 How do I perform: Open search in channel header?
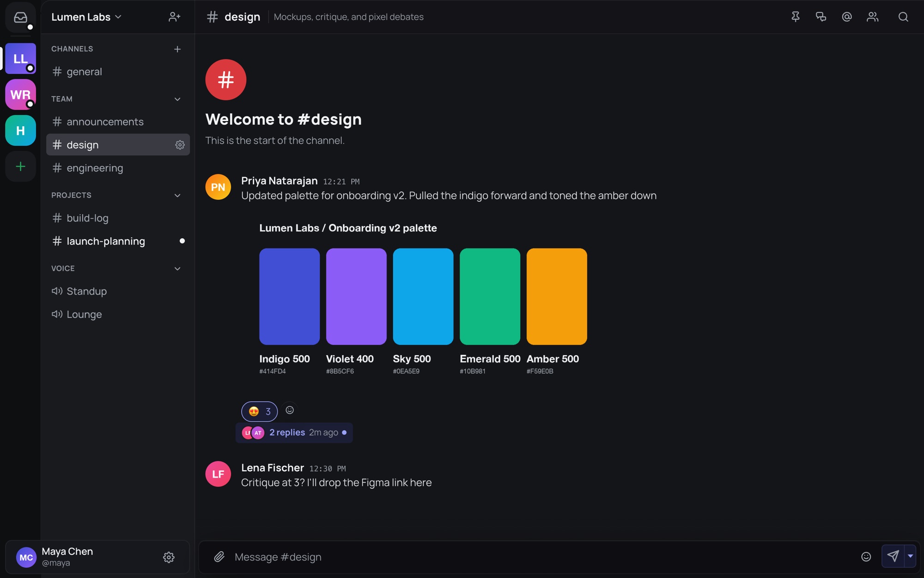coord(903,17)
